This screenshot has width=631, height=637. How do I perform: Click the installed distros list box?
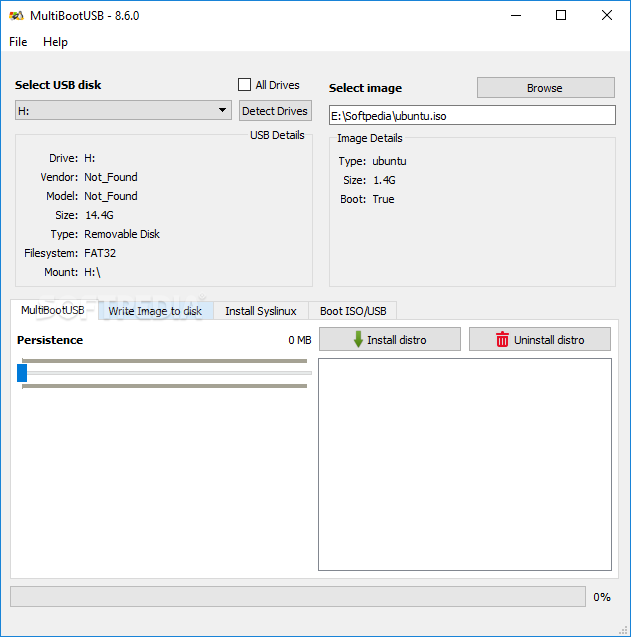465,464
